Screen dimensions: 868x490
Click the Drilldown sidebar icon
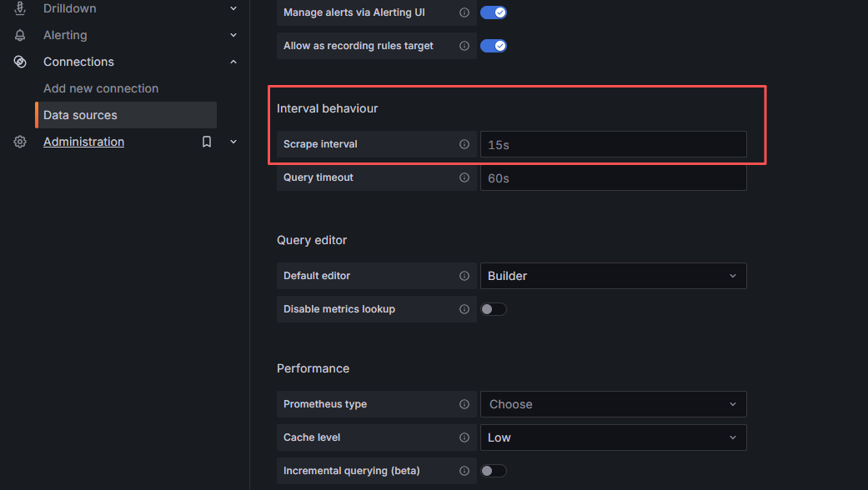[20, 8]
